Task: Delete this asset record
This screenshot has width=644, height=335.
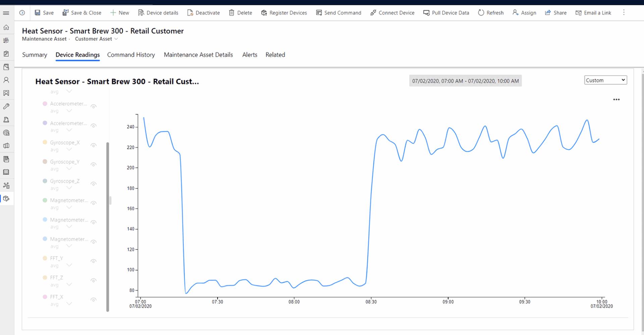Action: pyautogui.click(x=240, y=13)
